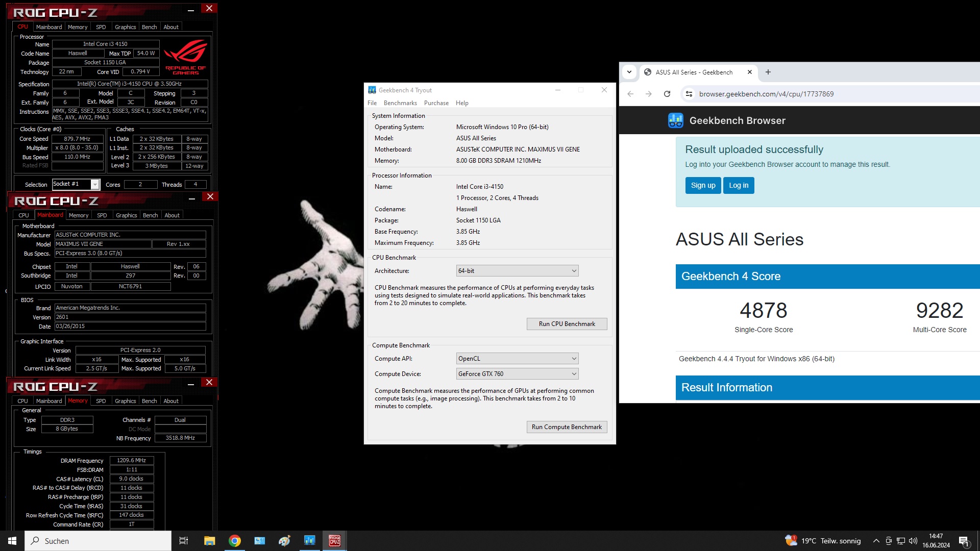This screenshot has width=980, height=551.
Task: Click the Intel Core i3 4150 name field
Action: (x=106, y=44)
